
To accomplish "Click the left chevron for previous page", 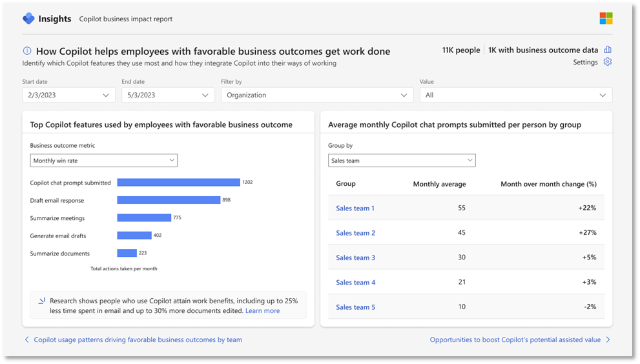I will point(26,339).
